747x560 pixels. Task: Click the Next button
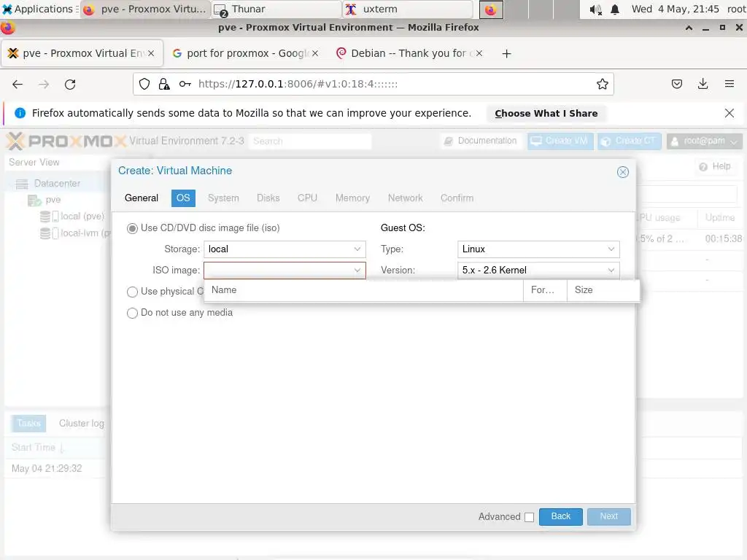pos(608,516)
